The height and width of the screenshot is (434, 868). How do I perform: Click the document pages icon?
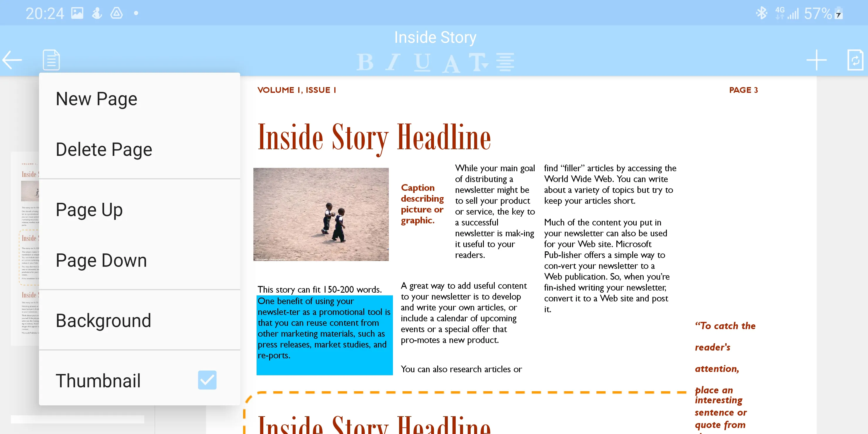(51, 61)
